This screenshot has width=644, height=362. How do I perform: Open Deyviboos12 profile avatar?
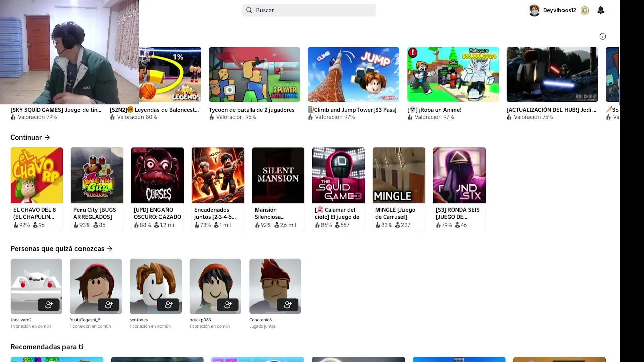click(535, 10)
